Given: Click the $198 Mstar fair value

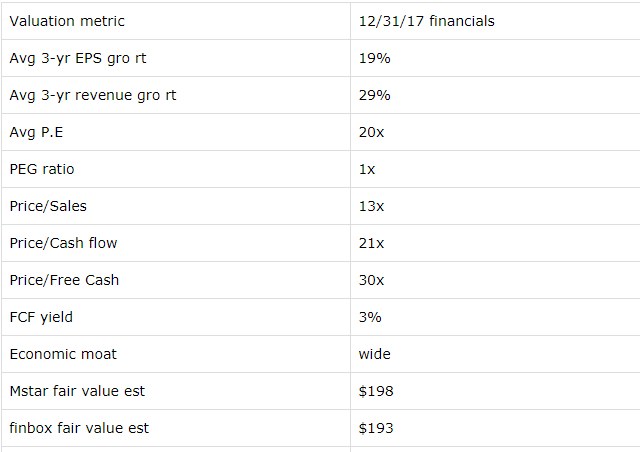Looking at the screenshot, I should 376,391.
